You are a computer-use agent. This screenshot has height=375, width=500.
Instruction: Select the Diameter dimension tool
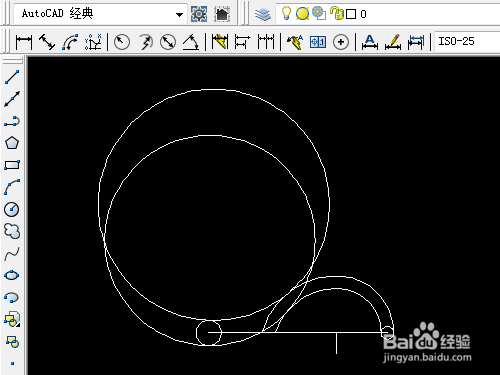[x=168, y=42]
